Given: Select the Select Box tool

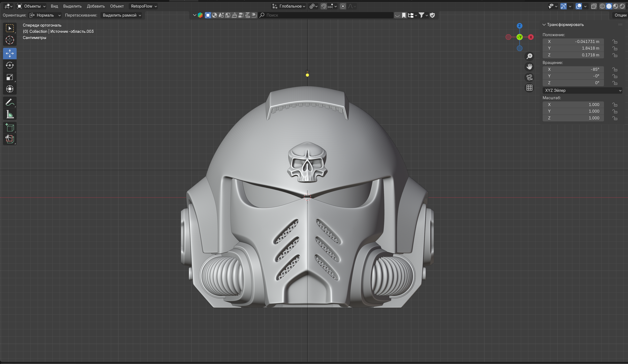Looking at the screenshot, I should pos(10,28).
